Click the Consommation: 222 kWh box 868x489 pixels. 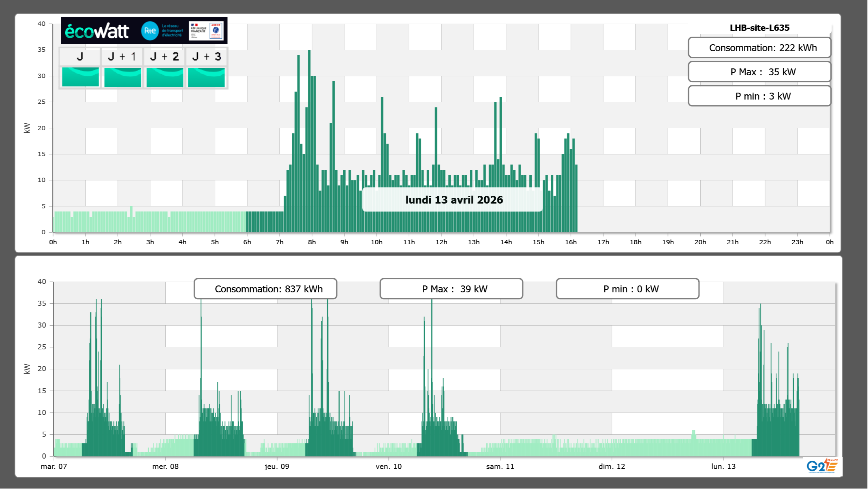point(759,48)
